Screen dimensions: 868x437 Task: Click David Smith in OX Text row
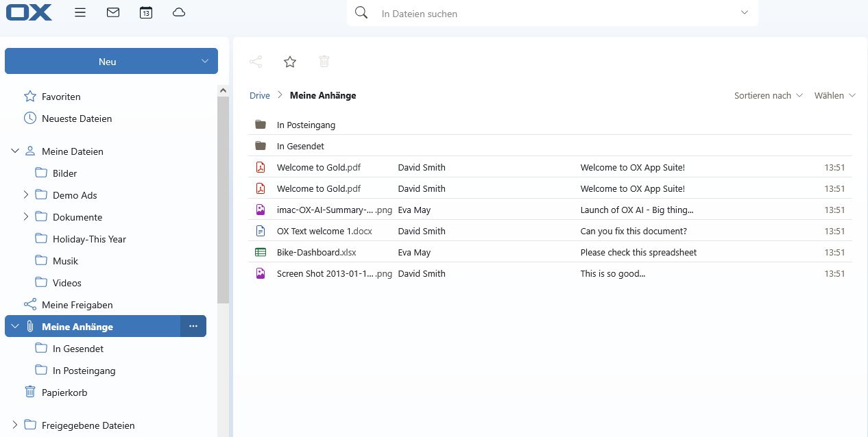click(422, 231)
